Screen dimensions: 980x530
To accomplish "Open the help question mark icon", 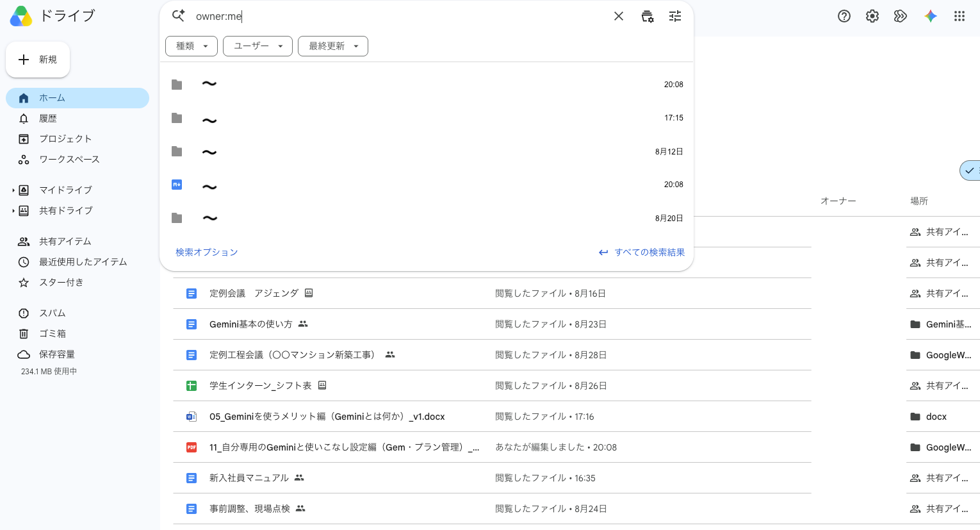I will click(844, 16).
